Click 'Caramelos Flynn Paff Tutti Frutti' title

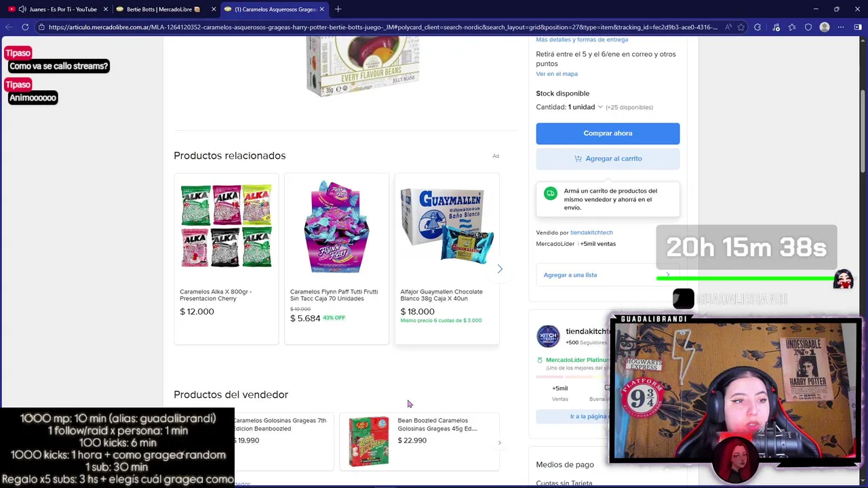point(334,295)
